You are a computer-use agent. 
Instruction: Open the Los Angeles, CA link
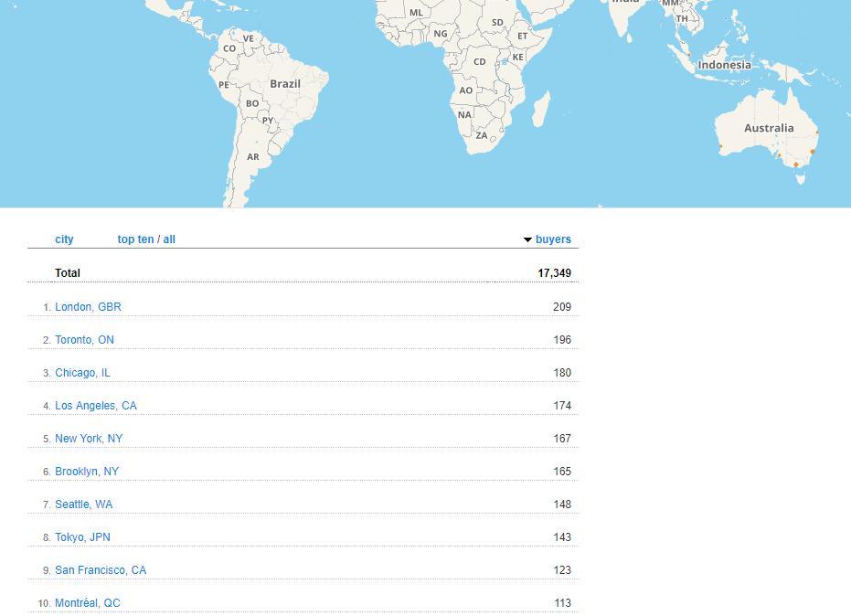pyautogui.click(x=96, y=406)
